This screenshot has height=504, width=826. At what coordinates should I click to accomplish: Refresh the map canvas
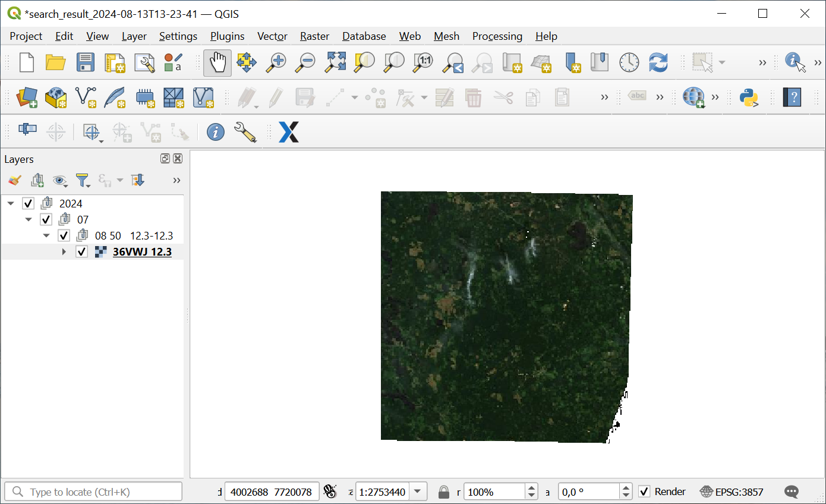[658, 62]
